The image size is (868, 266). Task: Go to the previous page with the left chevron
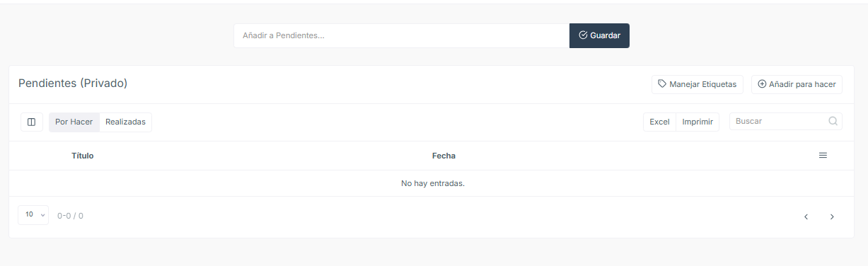point(806,216)
